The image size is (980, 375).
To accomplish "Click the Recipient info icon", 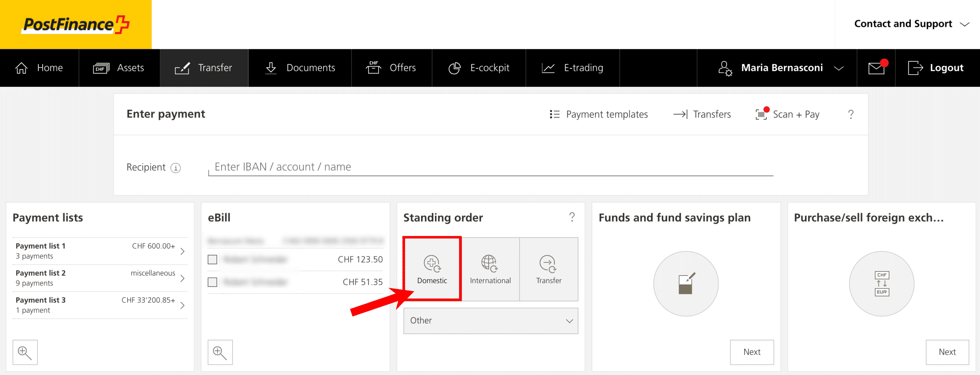I will pos(176,168).
